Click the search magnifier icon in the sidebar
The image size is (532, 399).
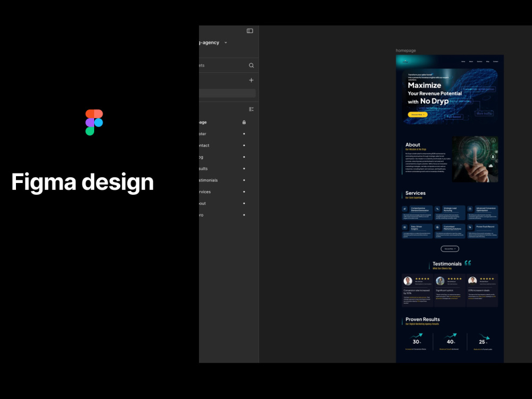click(252, 65)
